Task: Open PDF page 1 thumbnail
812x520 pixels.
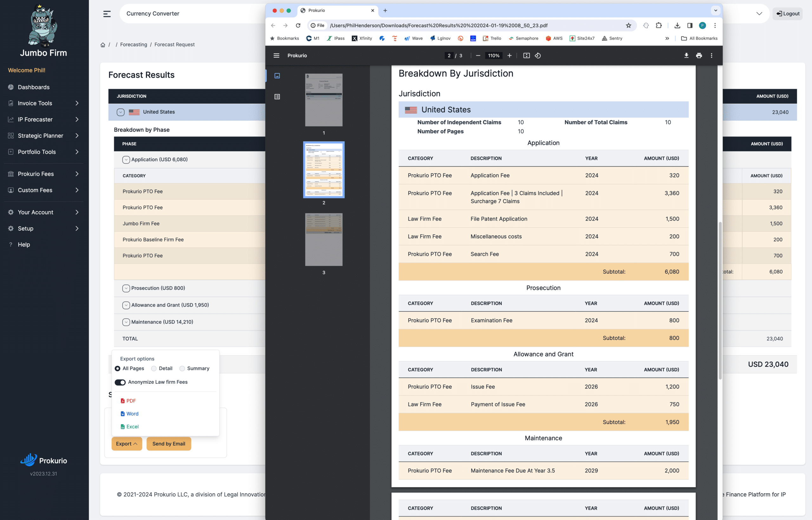Action: (324, 100)
